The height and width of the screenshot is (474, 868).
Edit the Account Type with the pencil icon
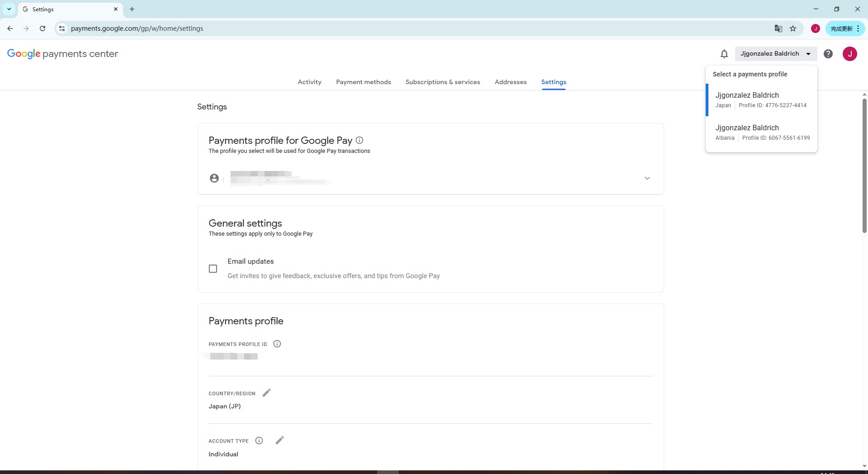click(280, 440)
